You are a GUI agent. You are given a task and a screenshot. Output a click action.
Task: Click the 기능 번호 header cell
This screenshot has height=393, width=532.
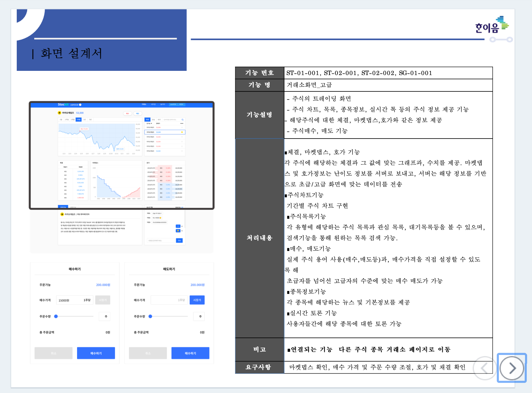point(260,73)
